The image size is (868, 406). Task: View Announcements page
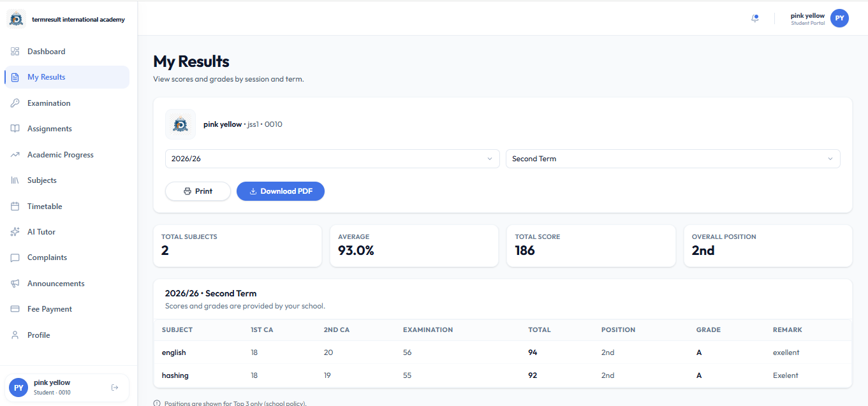pyautogui.click(x=66, y=284)
